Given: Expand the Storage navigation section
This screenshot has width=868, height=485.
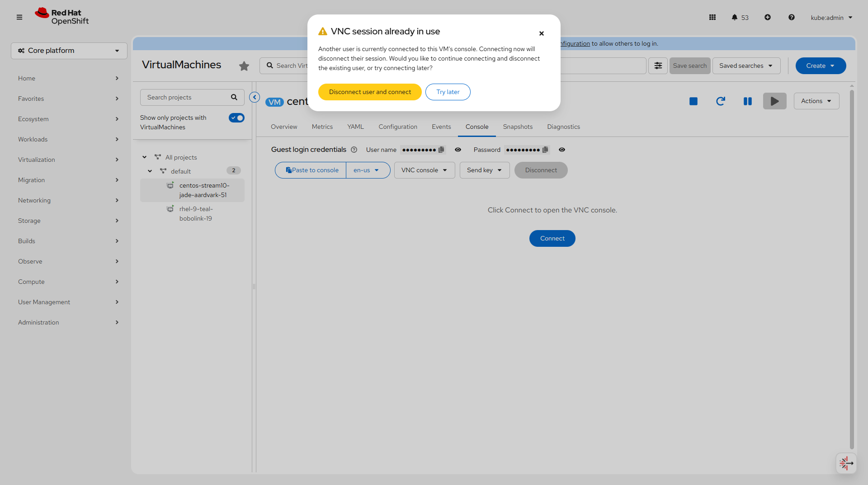Looking at the screenshot, I should click(69, 221).
